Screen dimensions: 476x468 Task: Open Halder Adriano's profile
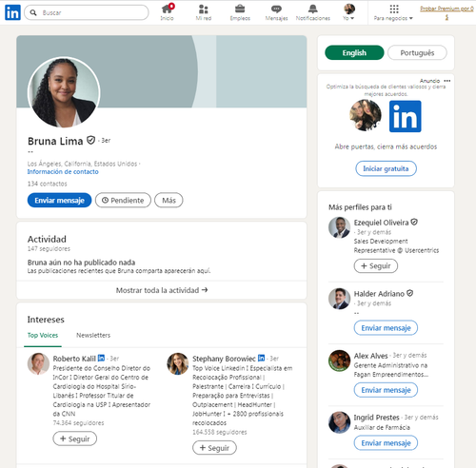point(379,294)
